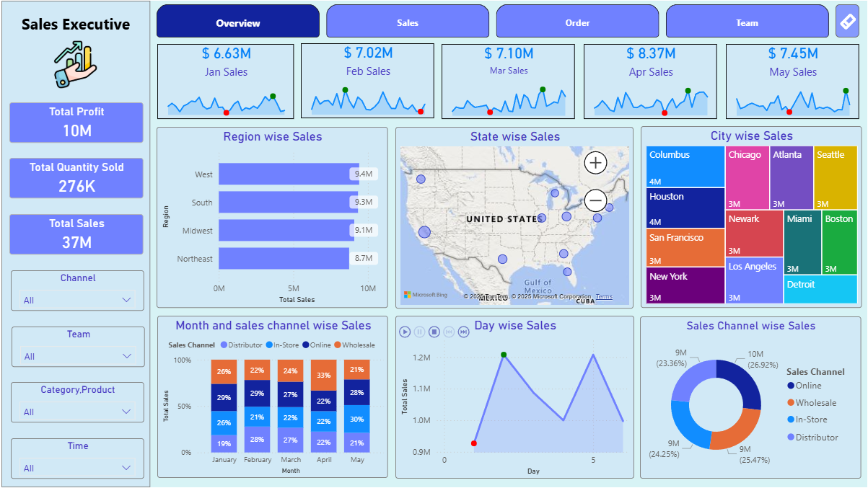Click the Sales Executive hand-and-chart logo
868x488 pixels.
[75, 64]
